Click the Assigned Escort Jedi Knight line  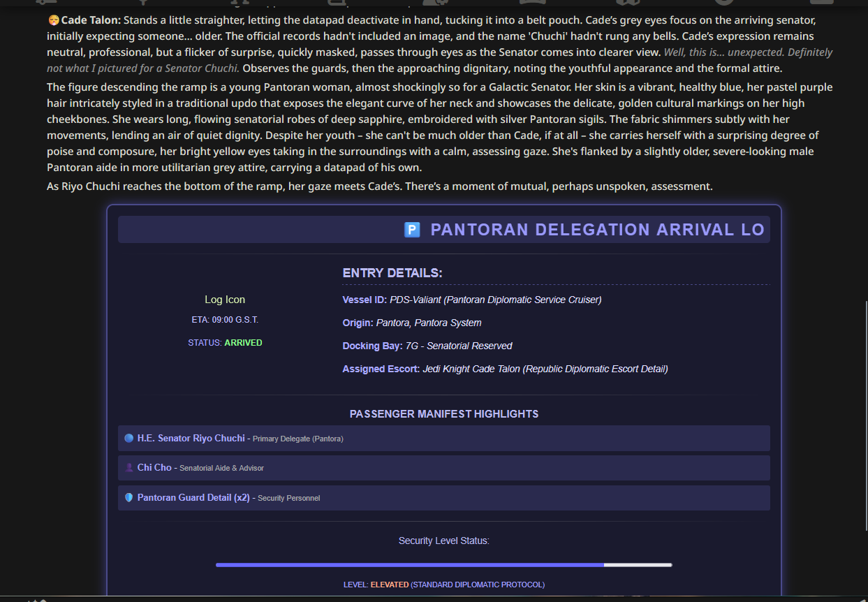(x=505, y=369)
